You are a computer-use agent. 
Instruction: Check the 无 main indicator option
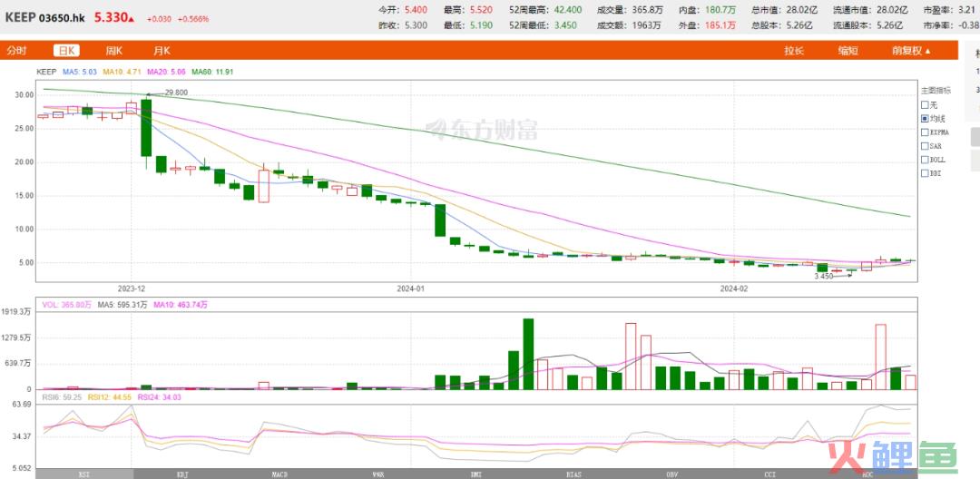click(x=925, y=105)
